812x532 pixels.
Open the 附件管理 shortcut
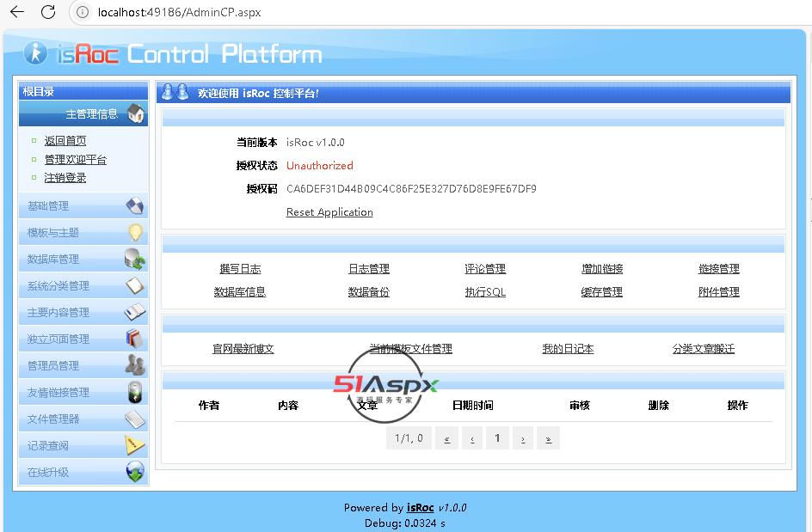[x=719, y=292]
